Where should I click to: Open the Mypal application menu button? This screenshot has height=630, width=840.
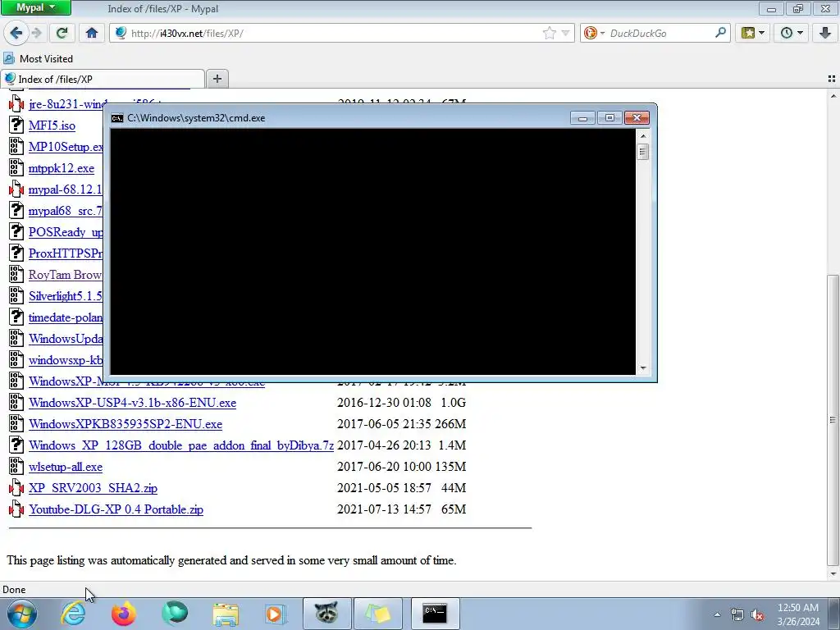pos(35,7)
